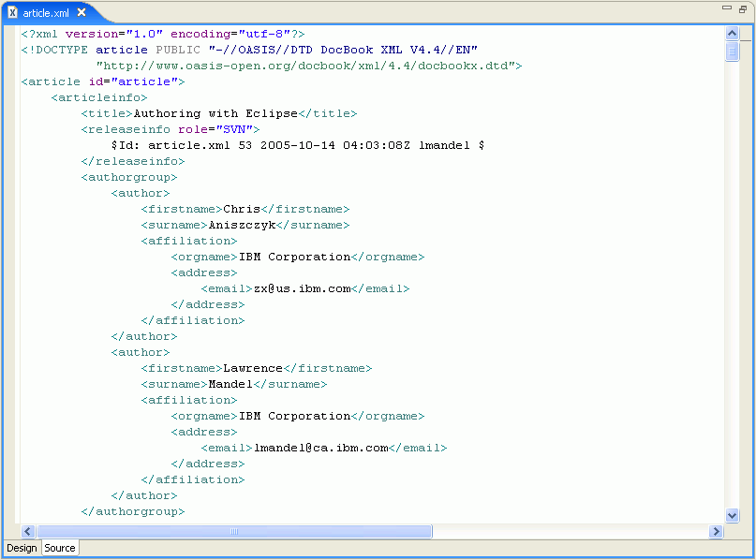Click the DOCTYPE declaration line
This screenshot has width=756, height=560.
point(249,50)
